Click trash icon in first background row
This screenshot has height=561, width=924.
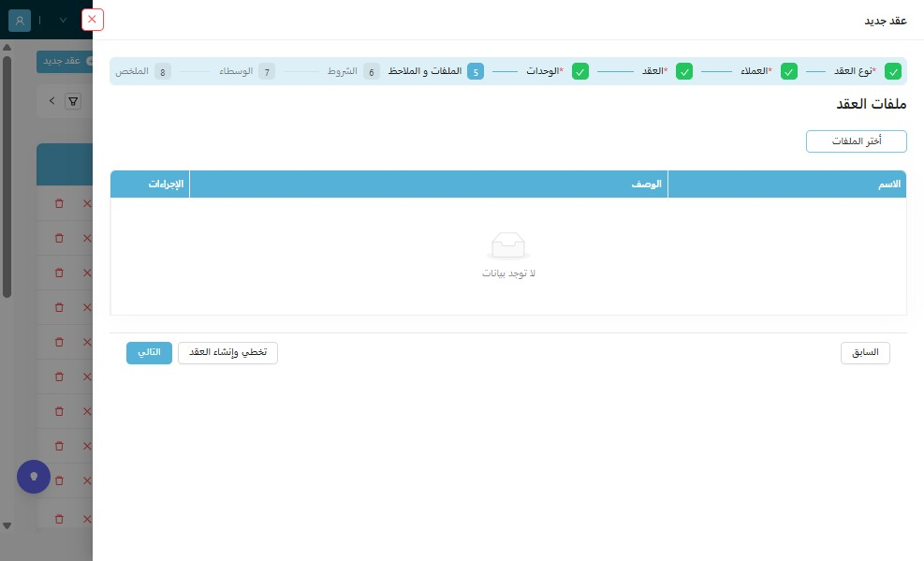pos(59,203)
